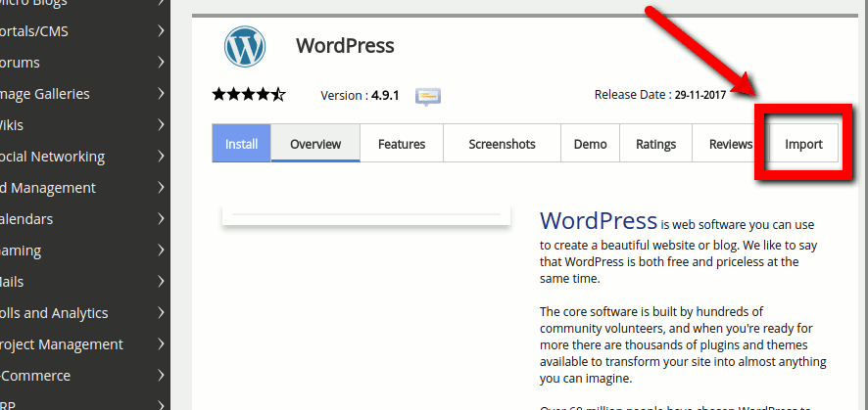Open the Demo tab
868x410 pixels.
[590, 144]
